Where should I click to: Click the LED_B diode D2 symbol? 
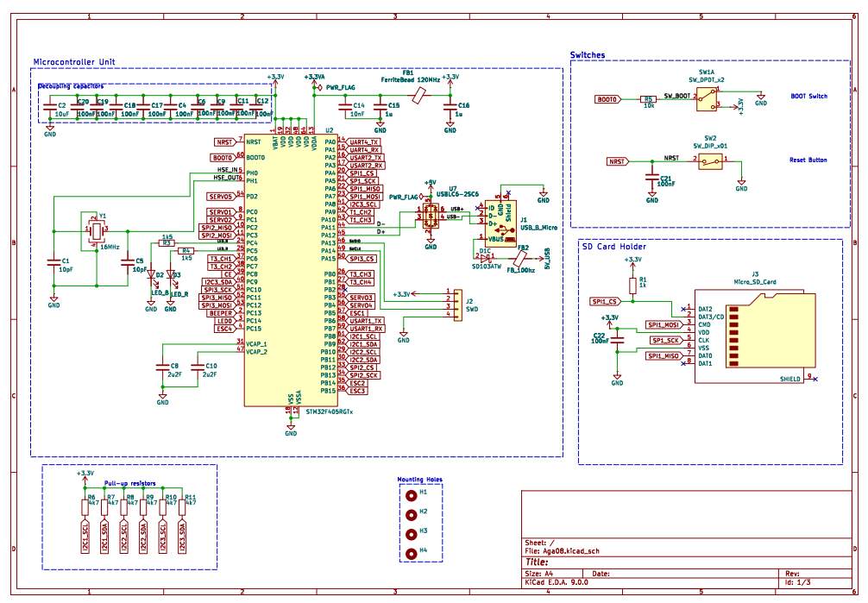pyautogui.click(x=152, y=277)
